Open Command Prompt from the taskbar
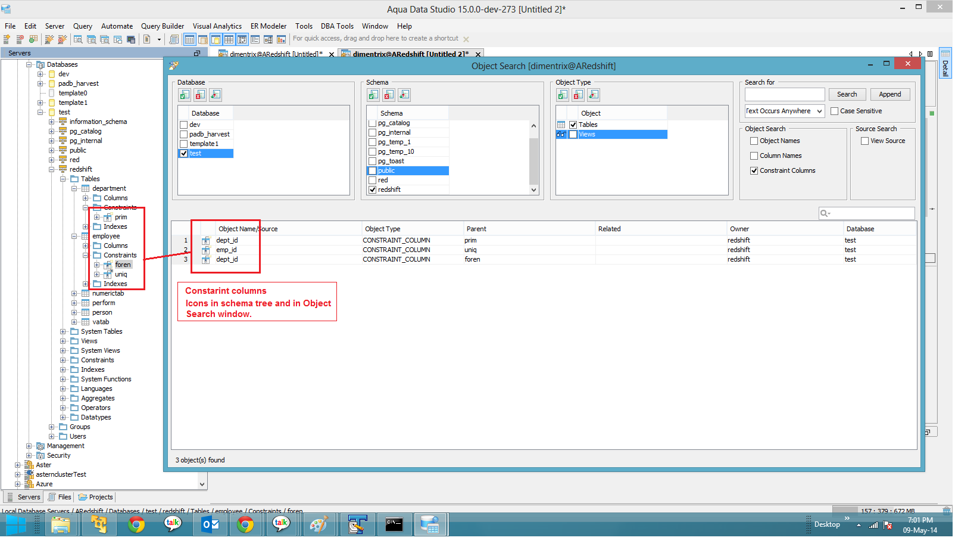Viewport: 980px width, 553px height. [x=394, y=524]
